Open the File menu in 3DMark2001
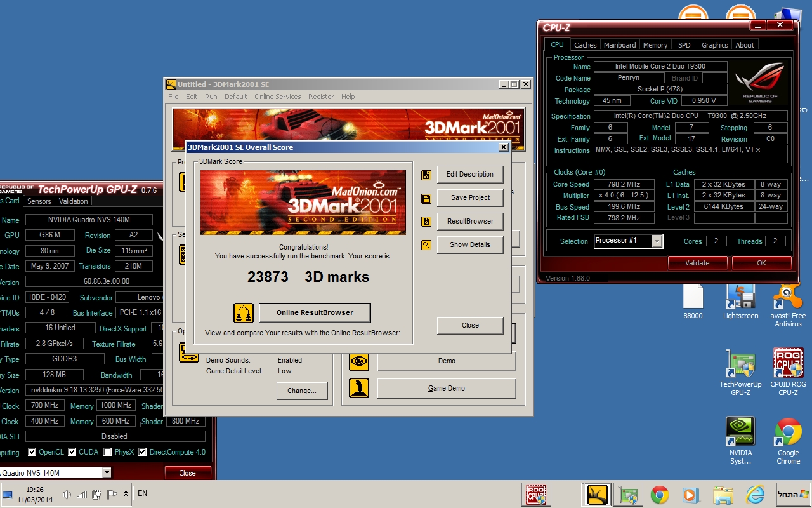812x508 pixels. click(173, 97)
